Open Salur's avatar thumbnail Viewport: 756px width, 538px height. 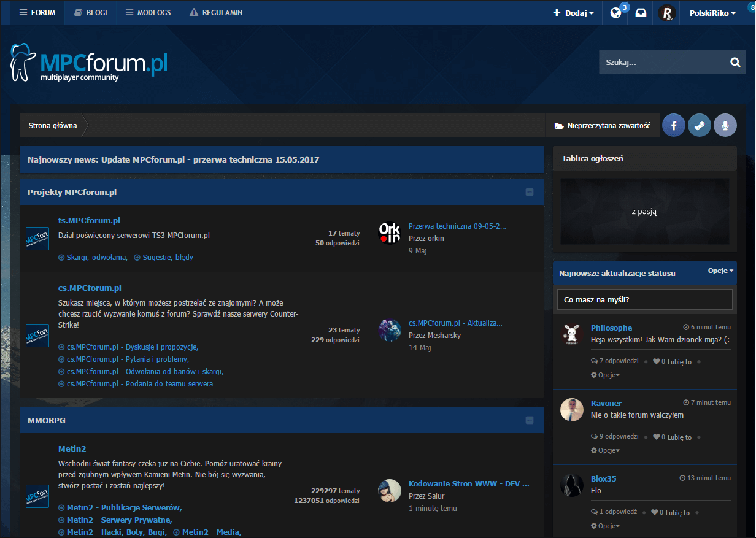[390, 490]
